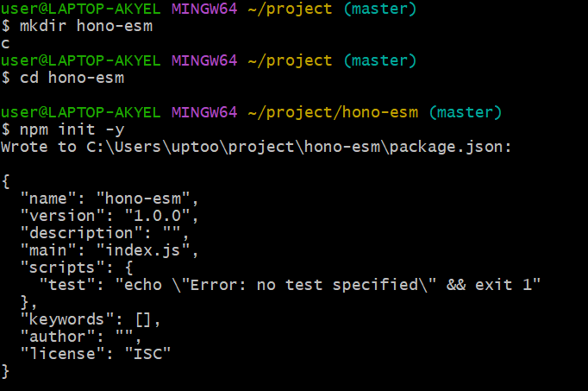Click the ~/project/hono-esm path in prompt
The image size is (588, 391).
pyautogui.click(x=333, y=112)
